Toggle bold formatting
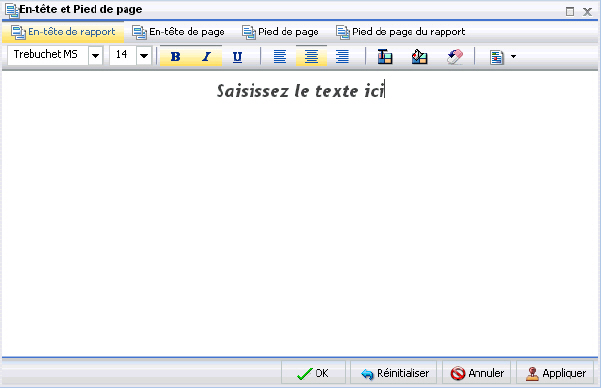This screenshot has height=389, width=602. 175,56
